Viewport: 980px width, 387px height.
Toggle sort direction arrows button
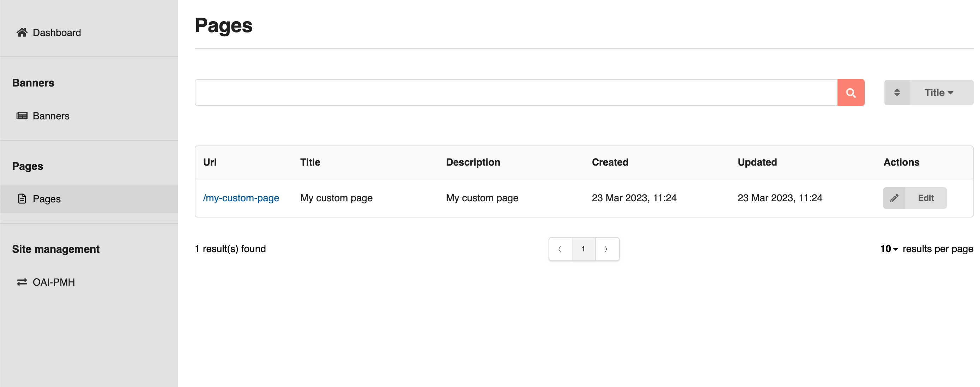coord(897,93)
